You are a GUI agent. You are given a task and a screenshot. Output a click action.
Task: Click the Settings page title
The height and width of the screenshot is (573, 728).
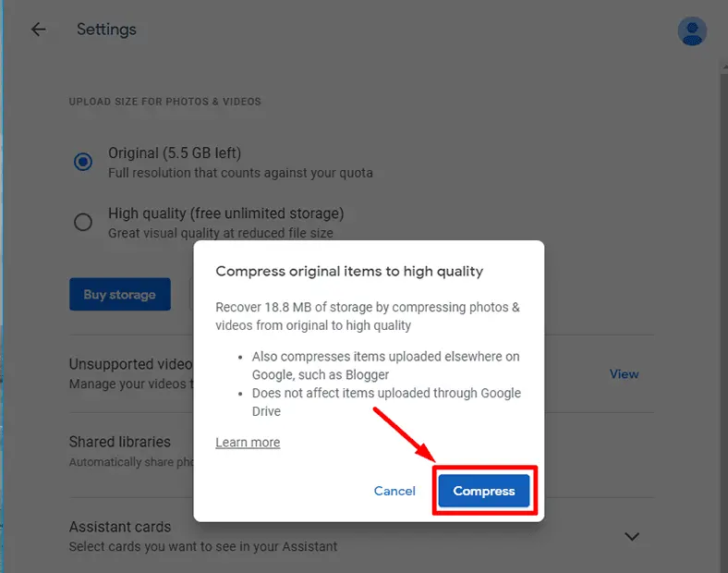click(x=106, y=30)
